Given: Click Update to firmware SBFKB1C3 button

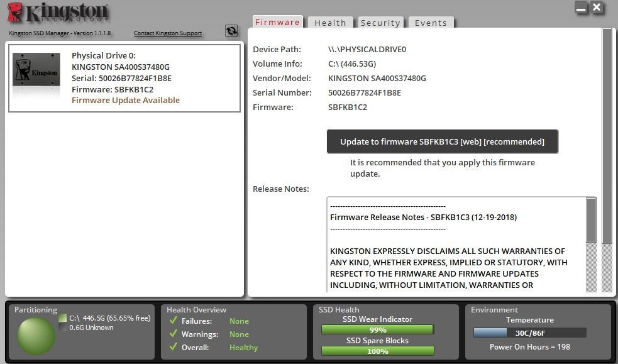Looking at the screenshot, I should point(442,141).
